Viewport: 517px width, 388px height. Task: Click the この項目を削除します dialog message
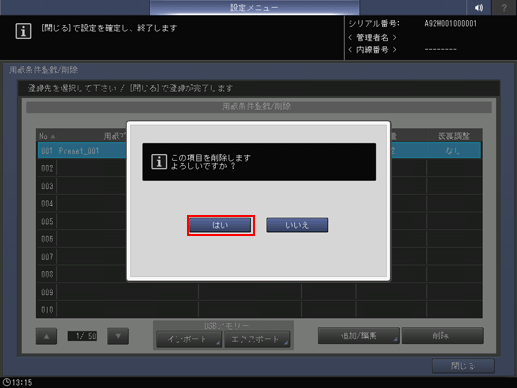tap(211, 158)
